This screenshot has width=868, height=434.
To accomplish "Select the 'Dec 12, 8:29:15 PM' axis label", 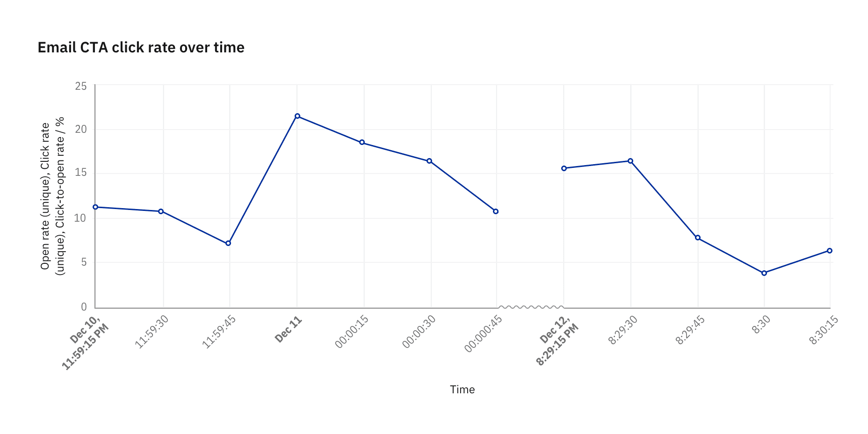I will (x=557, y=340).
